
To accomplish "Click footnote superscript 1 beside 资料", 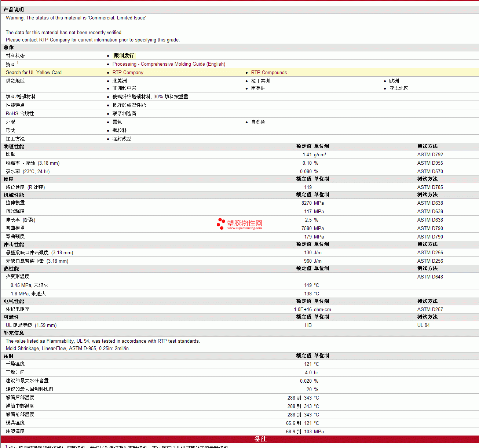I will click(x=18, y=63).
